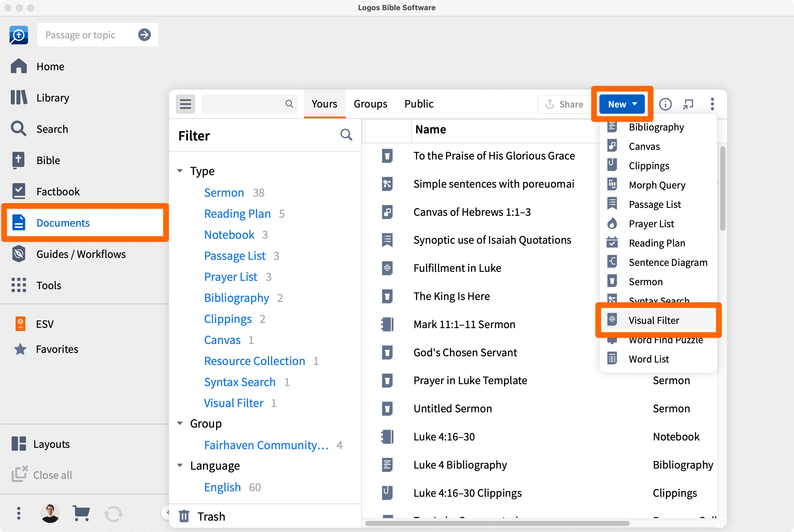Open the New document dropdown
Viewport: 794px width, 532px height.
click(622, 104)
